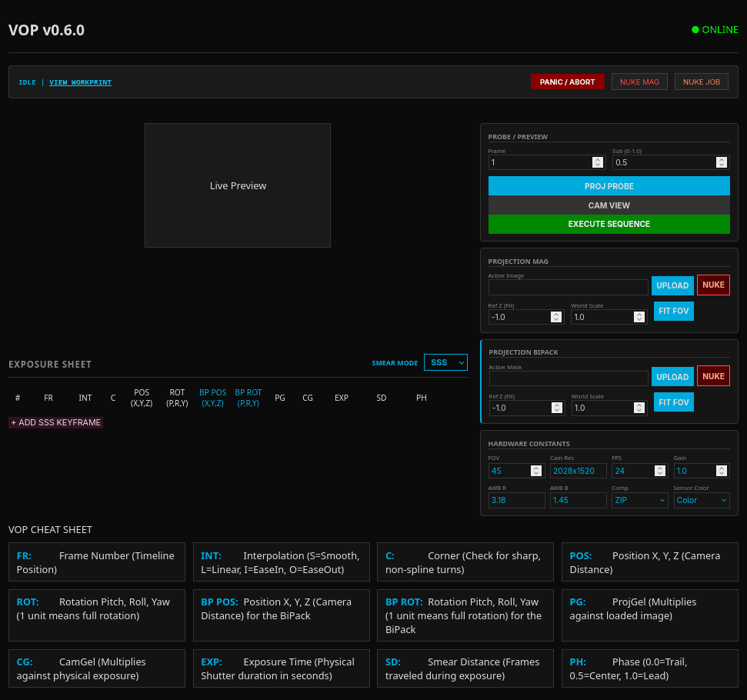747x700 pixels.
Task: Click the FR: cheat sheet card
Action: click(x=97, y=562)
